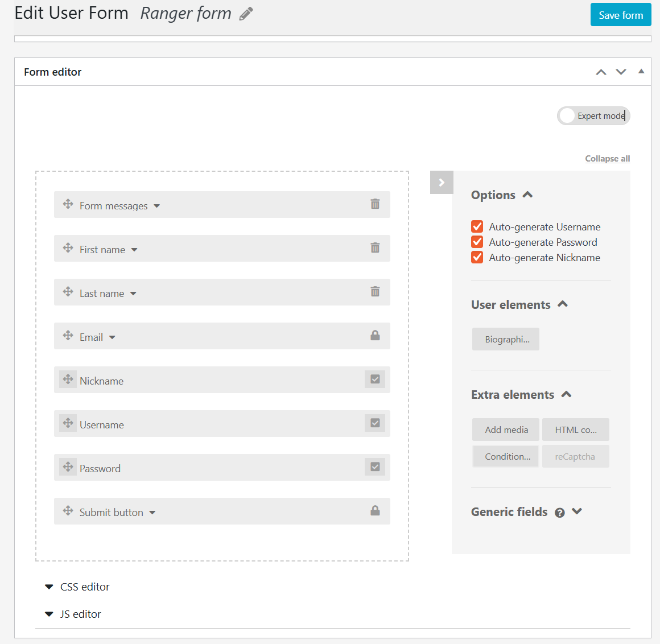Click the Ranger form title text

(185, 14)
